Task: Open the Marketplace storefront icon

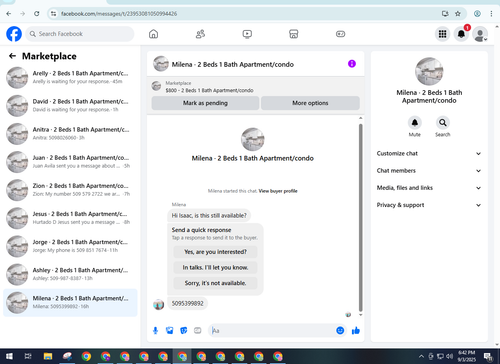Action: [x=294, y=34]
